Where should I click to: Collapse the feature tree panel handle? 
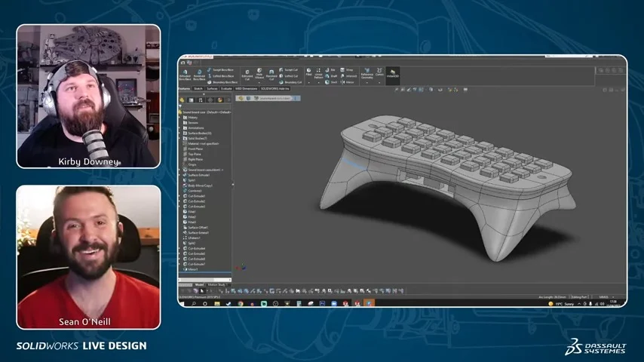[233, 185]
